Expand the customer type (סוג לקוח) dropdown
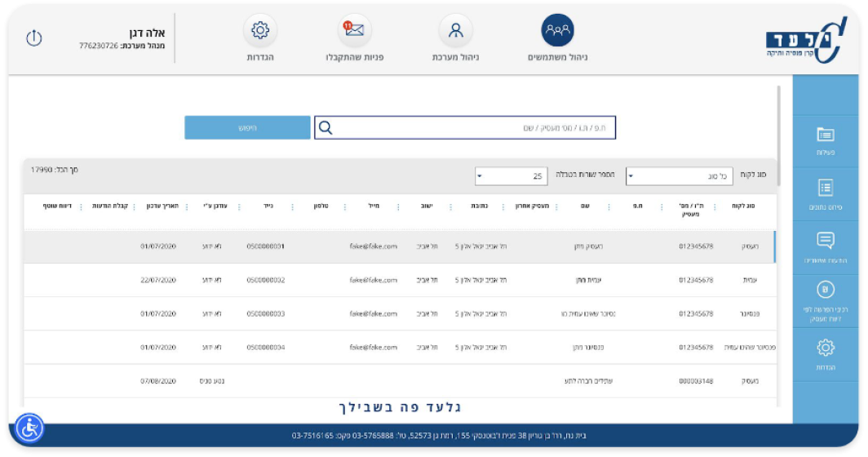 tap(631, 176)
